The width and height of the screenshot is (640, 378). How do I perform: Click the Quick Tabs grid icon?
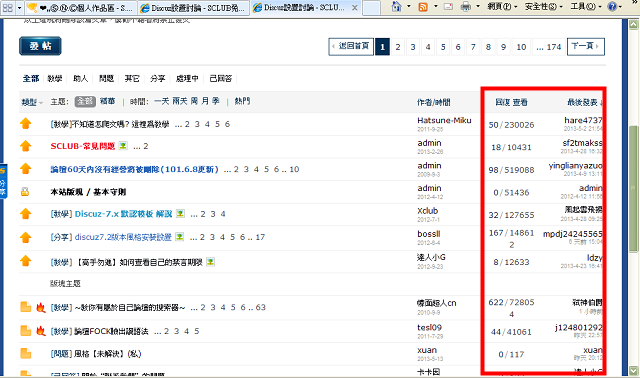8,7
